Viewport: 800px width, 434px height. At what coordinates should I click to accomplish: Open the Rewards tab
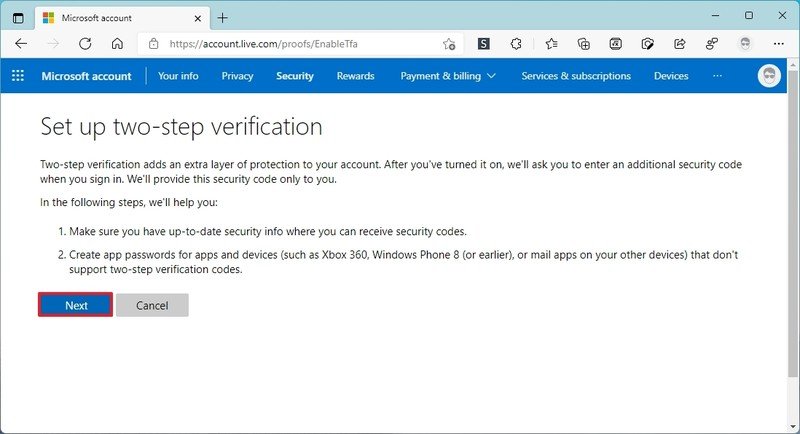coord(356,76)
